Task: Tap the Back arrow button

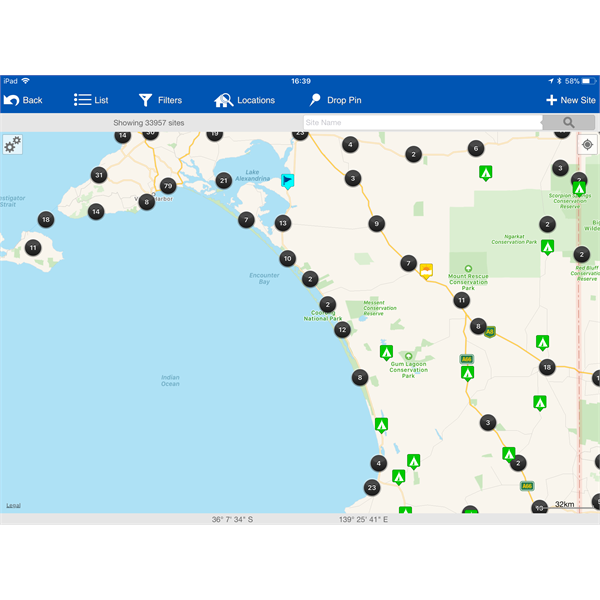Action: (x=23, y=100)
